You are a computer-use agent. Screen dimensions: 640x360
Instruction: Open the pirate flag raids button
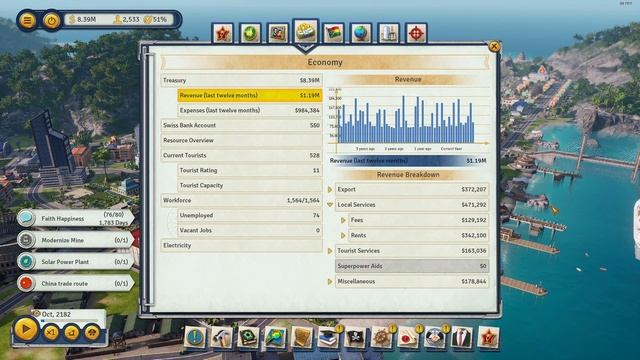[x=355, y=338]
